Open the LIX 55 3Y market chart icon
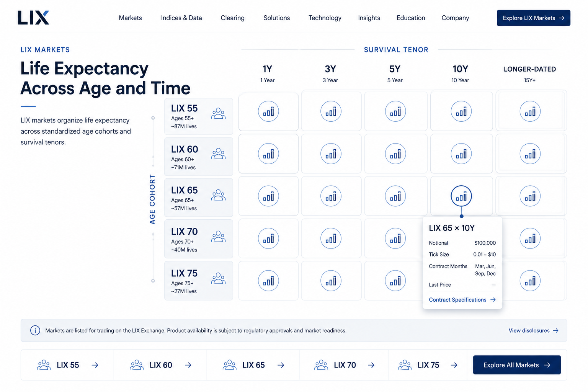This screenshot has height=392, width=588. pos(331,111)
